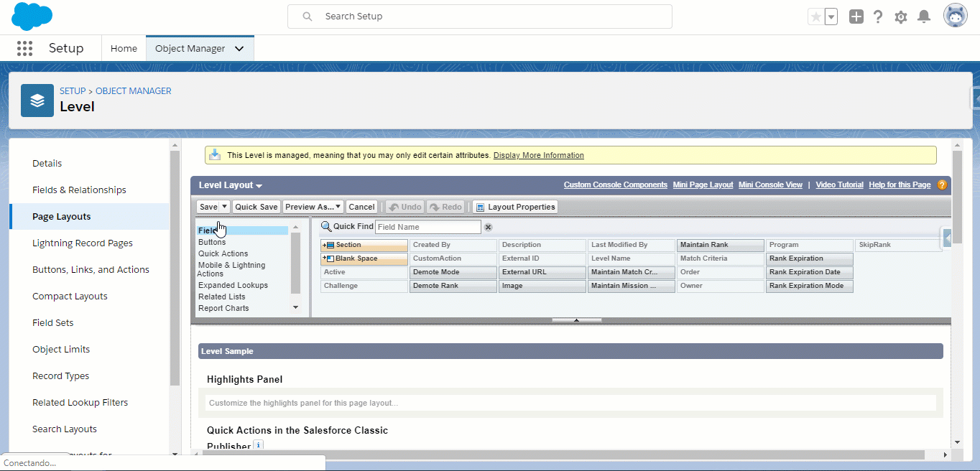Image resolution: width=980 pixels, height=471 pixels.
Task: Click the orange help question icon
Action: [x=942, y=185]
